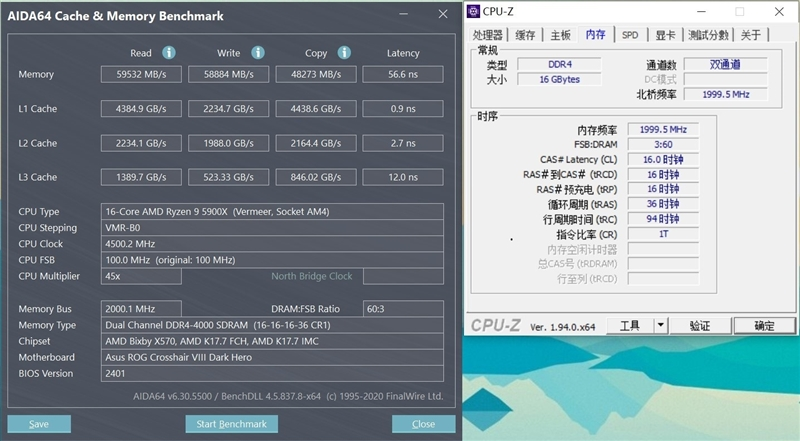
Task: Click L1 Cache Read value 4384.9 GB/s
Action: pyautogui.click(x=141, y=109)
